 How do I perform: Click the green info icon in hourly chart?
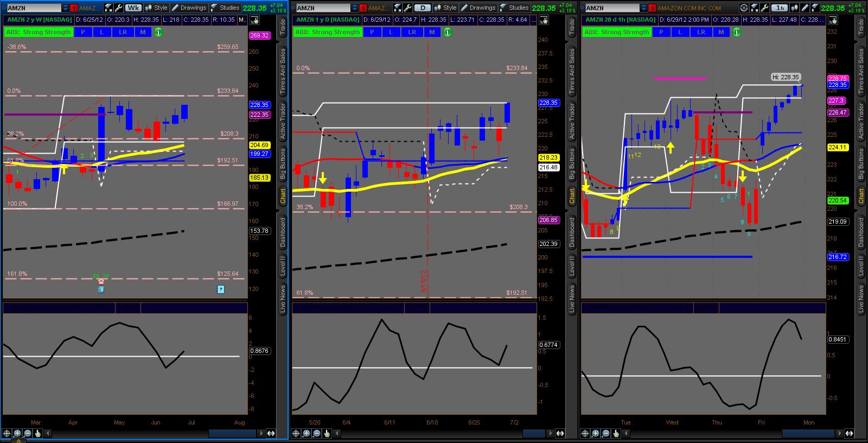click(736, 32)
